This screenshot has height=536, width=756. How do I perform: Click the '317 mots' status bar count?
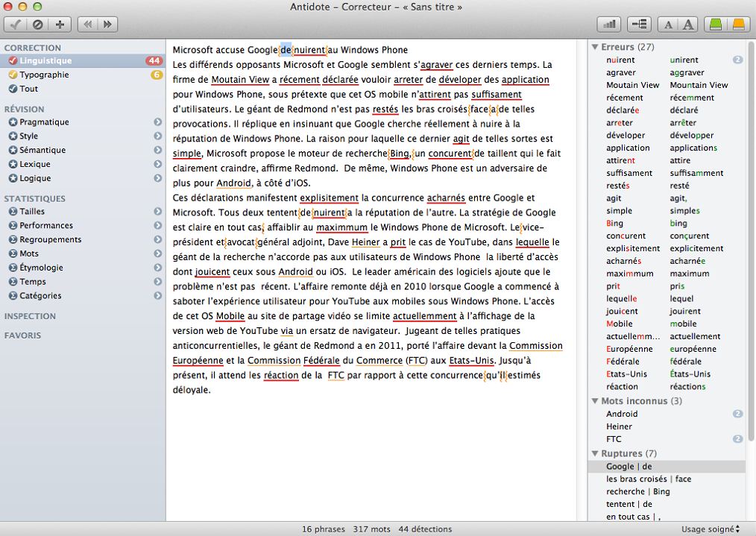pos(371,529)
